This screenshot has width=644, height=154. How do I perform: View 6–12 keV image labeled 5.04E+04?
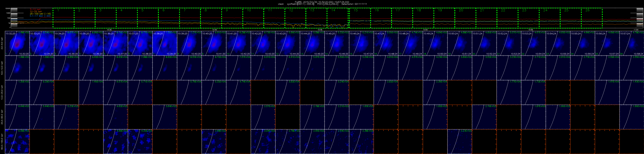click(x=361, y=68)
